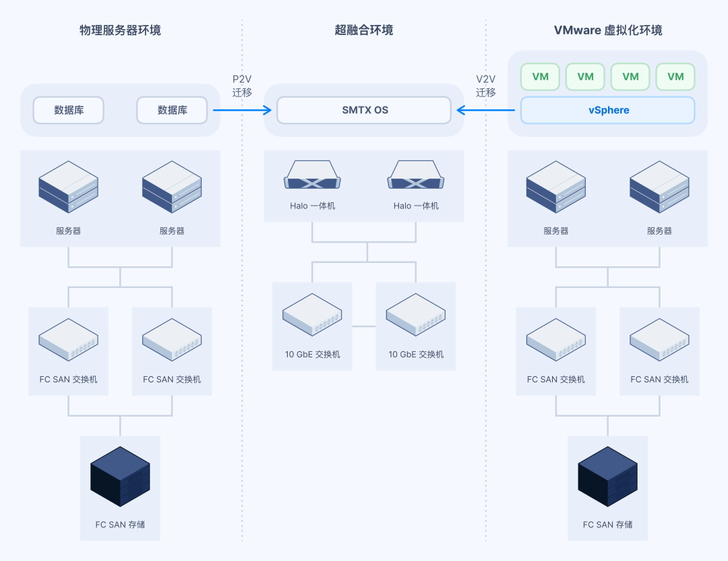The image size is (728, 561).
Task: Click the left 服务器 icon under 物理服务器环境
Action: [x=68, y=187]
